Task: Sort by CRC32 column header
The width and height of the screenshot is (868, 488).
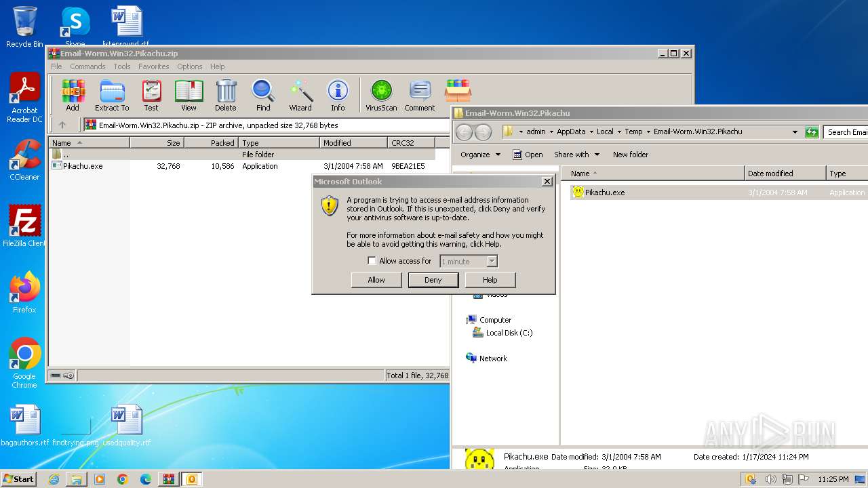Action: click(411, 143)
